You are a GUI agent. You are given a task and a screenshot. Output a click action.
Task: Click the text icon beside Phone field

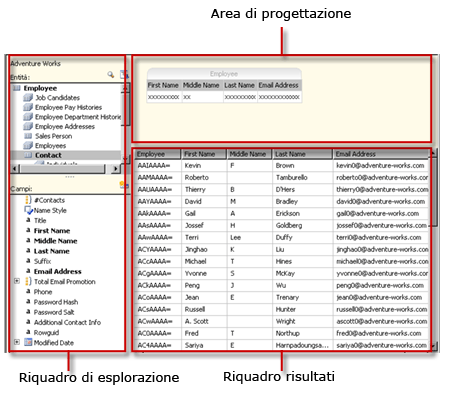click(x=28, y=292)
